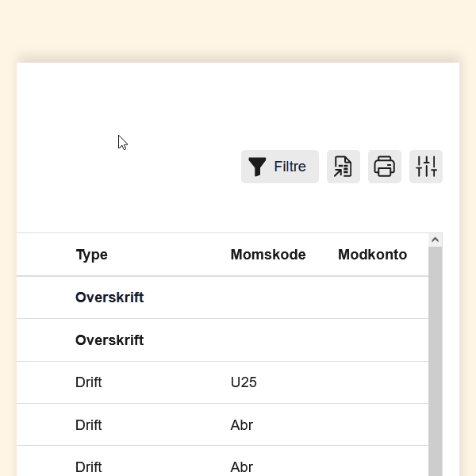Open the Filtre filter button
The image size is (476, 476).
279,167
